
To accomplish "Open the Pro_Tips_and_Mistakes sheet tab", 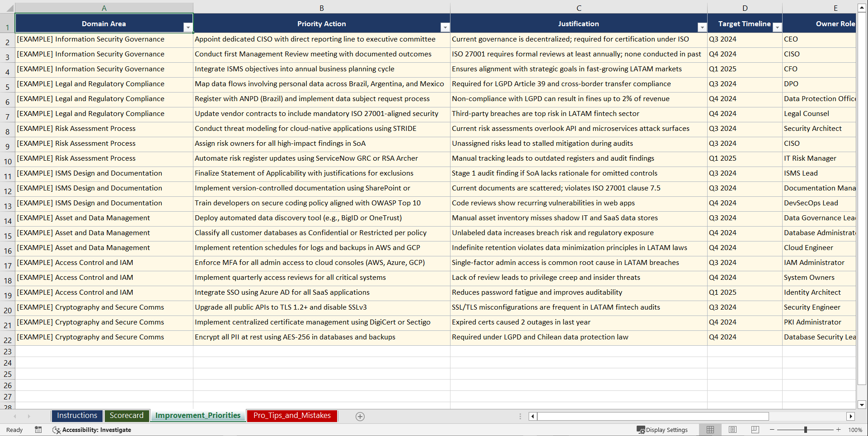I will [291, 415].
